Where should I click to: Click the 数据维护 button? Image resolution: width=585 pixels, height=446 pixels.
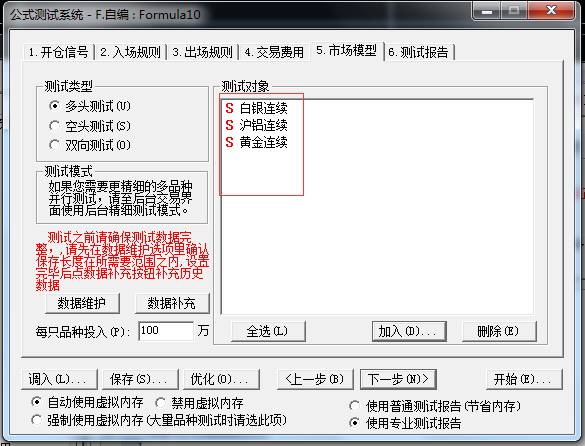click(82, 303)
